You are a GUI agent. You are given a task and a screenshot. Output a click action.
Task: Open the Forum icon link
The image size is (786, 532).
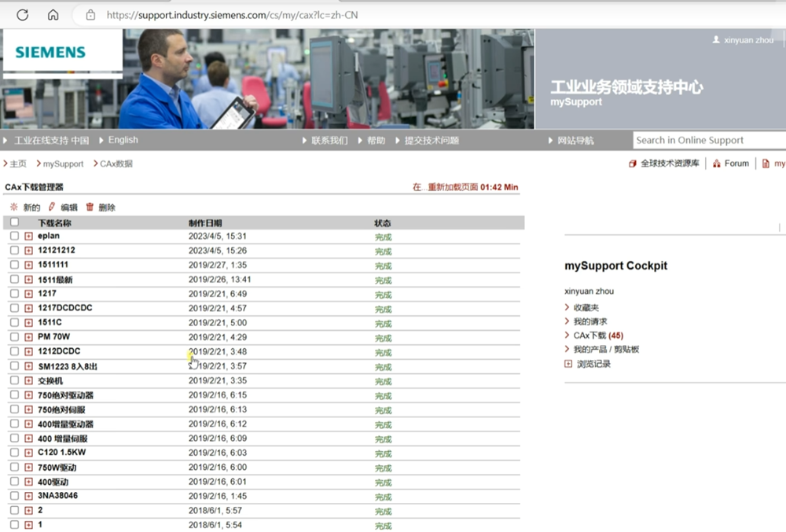click(716, 163)
